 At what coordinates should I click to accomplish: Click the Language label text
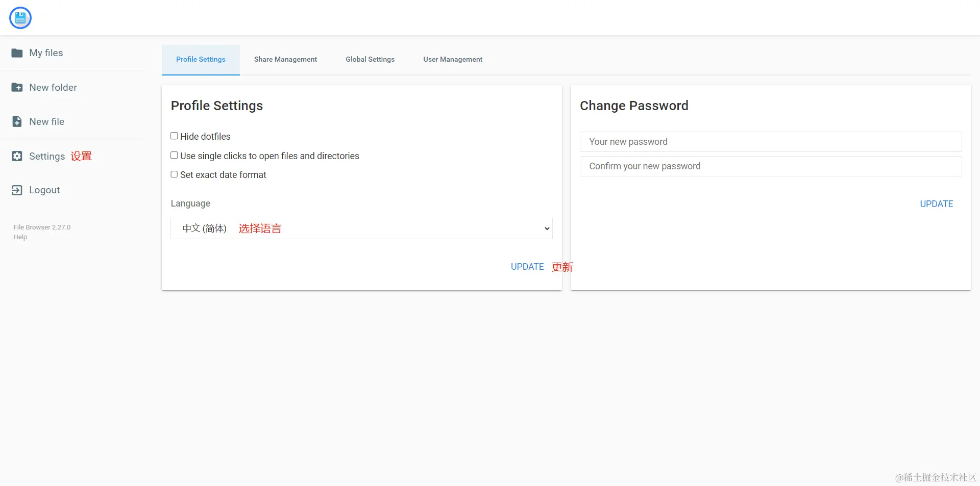click(x=190, y=203)
